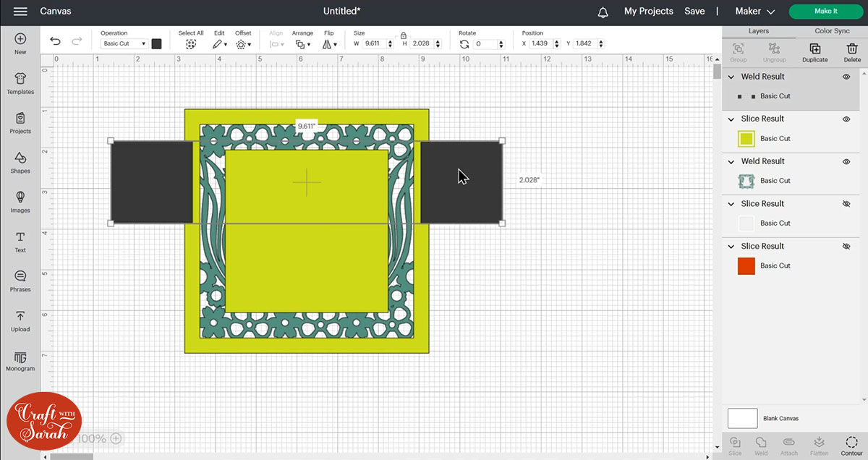Open the hamburger main menu
Image resolution: width=868 pixels, height=460 pixels.
20,12
